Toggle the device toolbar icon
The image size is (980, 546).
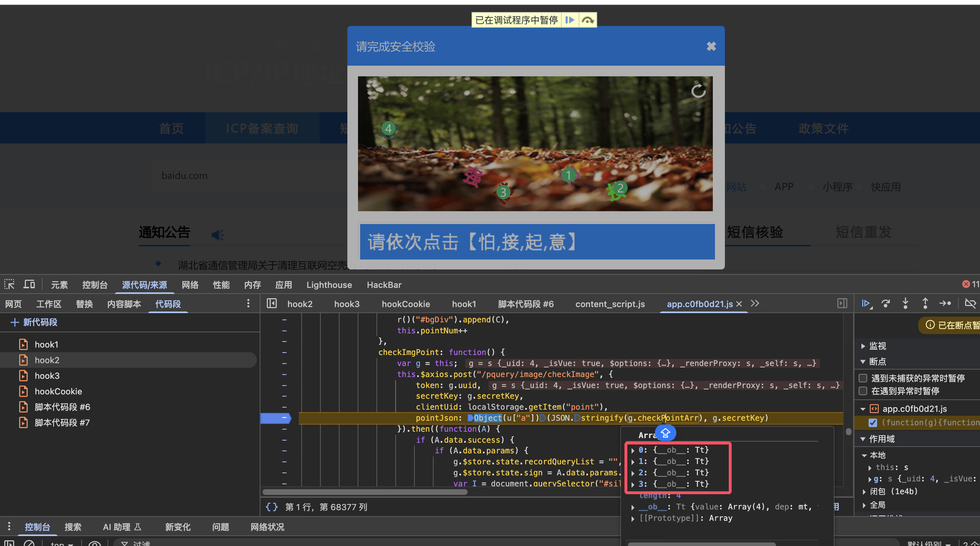point(29,284)
